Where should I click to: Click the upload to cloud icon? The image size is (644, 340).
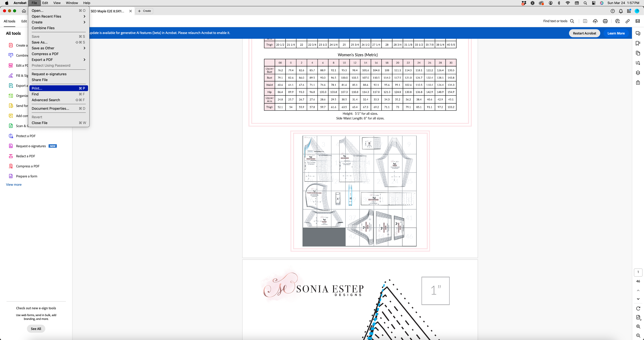point(595,21)
